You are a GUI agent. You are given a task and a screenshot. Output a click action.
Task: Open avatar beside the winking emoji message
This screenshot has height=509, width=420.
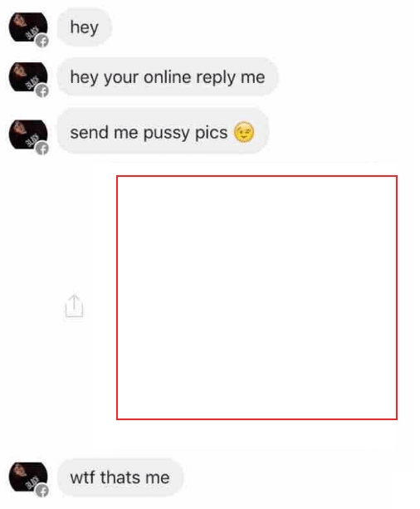(28, 135)
